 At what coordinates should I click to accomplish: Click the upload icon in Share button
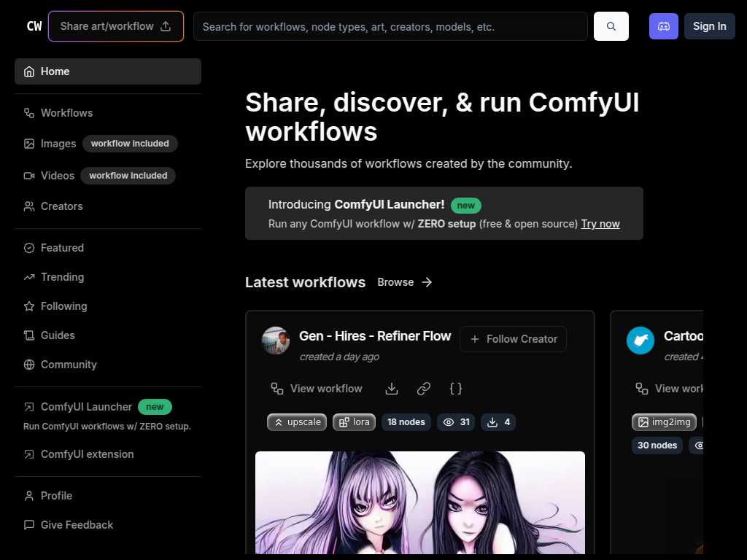[x=166, y=26]
